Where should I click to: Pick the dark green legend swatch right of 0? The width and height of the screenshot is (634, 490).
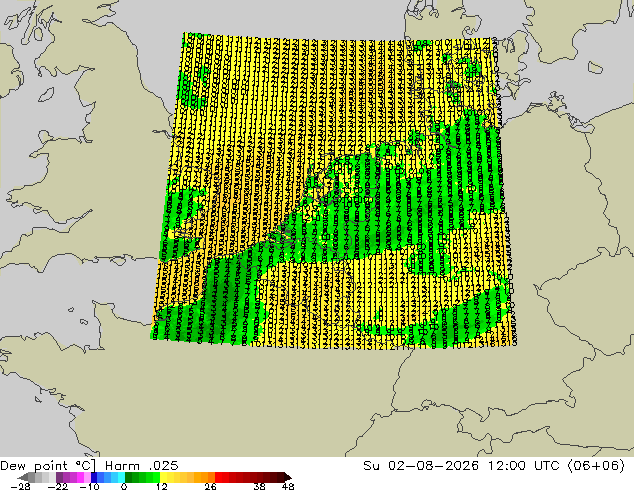click(128, 477)
